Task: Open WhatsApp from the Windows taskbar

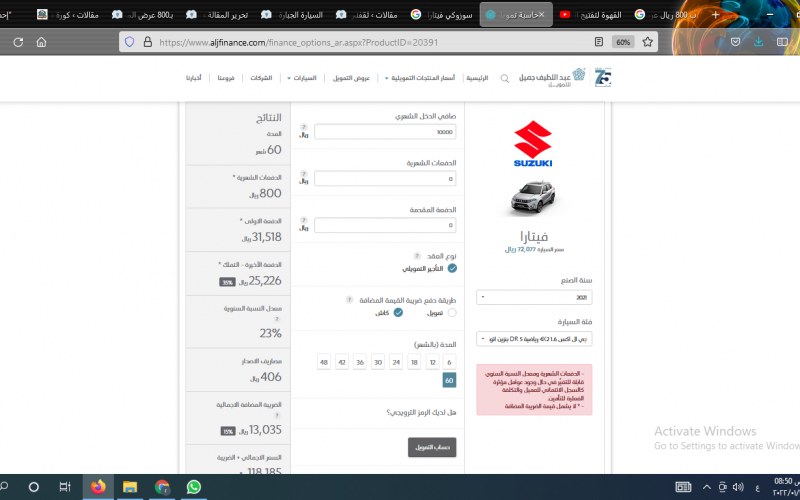Action: coord(194,487)
